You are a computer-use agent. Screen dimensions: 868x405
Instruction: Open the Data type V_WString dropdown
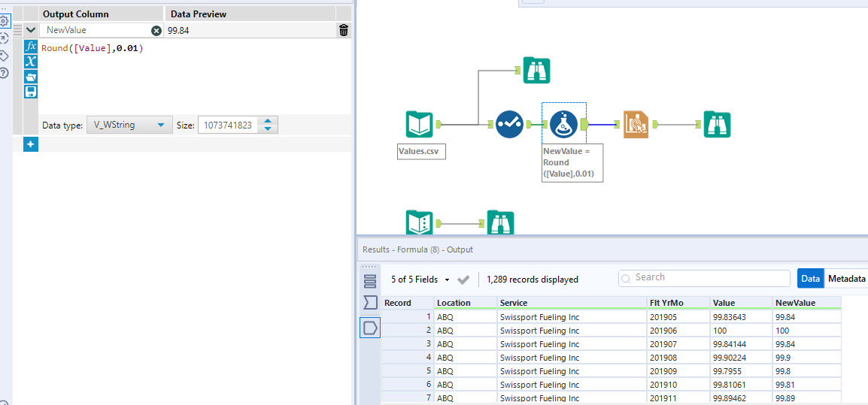(x=129, y=125)
